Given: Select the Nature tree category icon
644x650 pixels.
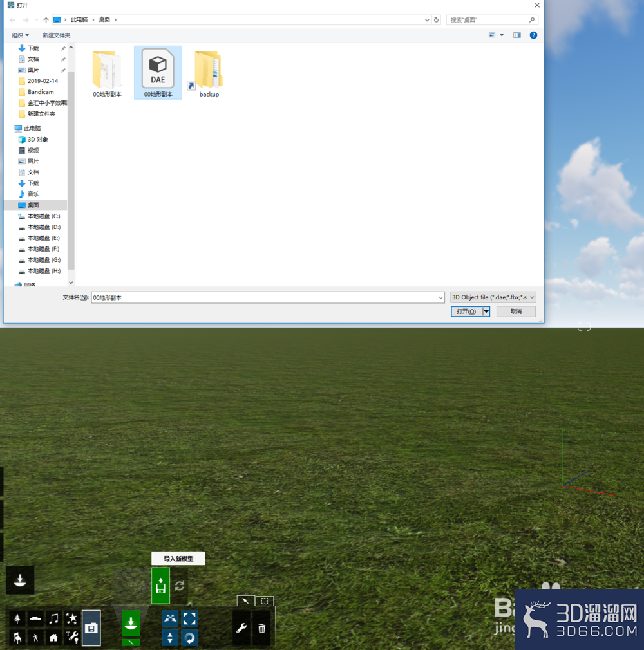Looking at the screenshot, I should click(x=17, y=618).
